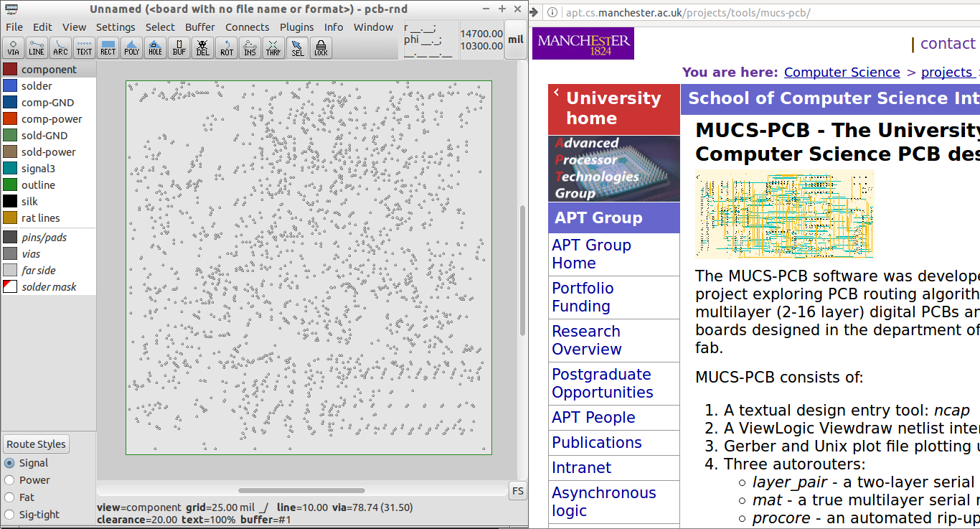Select the POLY polygon tool

[131, 48]
